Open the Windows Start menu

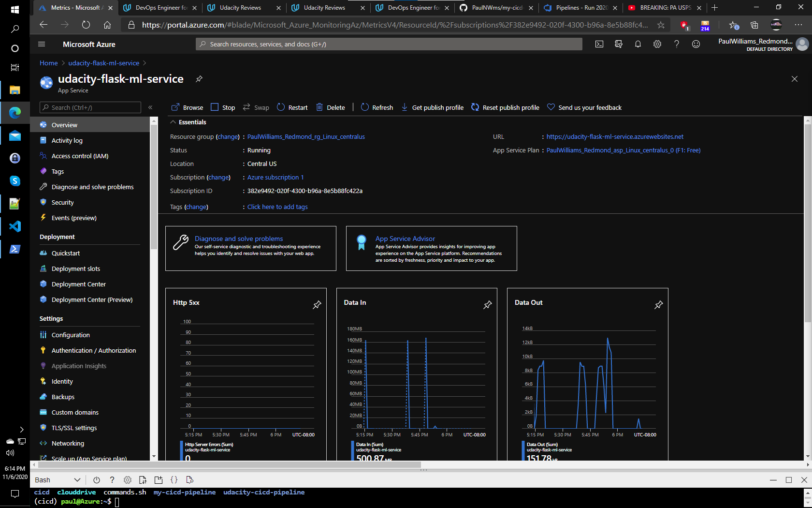[15, 9]
